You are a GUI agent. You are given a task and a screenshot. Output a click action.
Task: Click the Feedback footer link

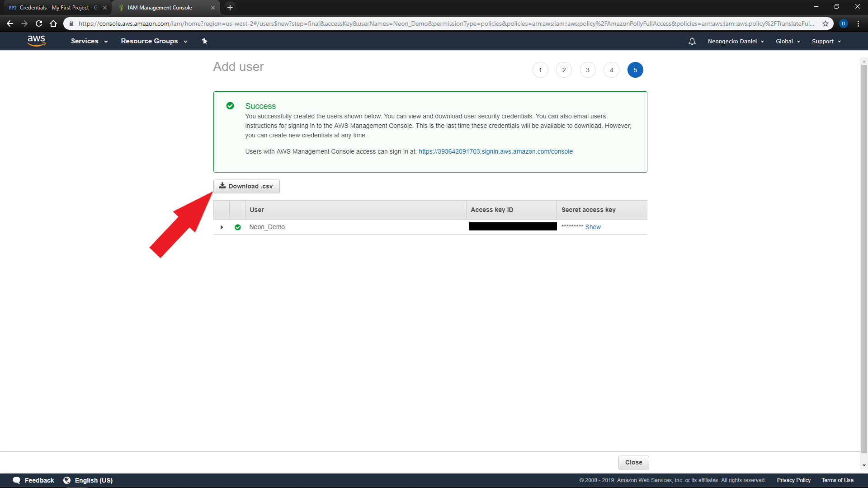(x=39, y=480)
